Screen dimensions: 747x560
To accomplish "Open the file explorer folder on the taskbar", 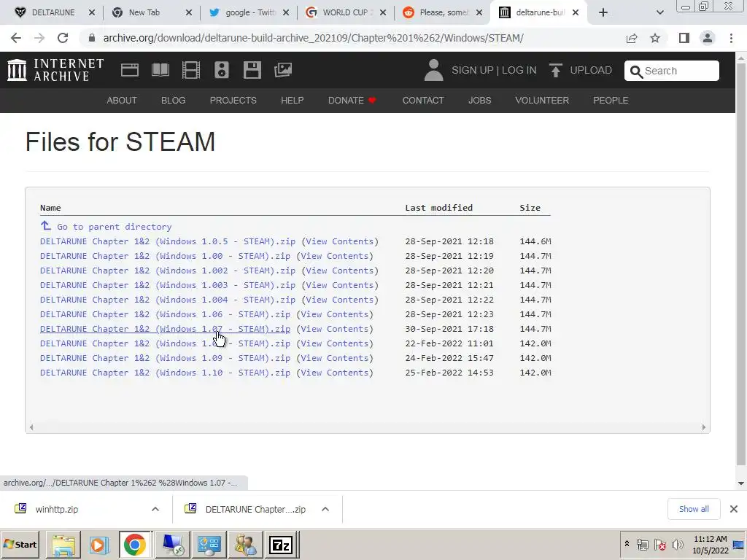I will click(x=63, y=545).
